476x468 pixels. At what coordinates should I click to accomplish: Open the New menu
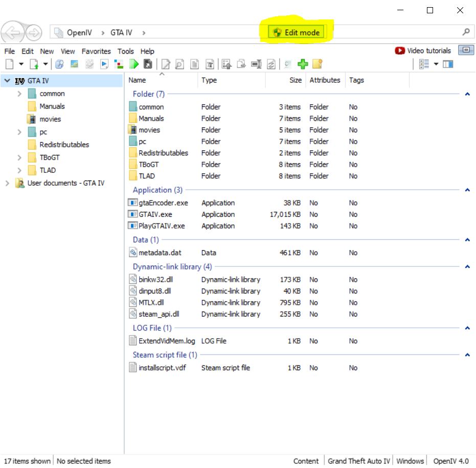[x=47, y=51]
